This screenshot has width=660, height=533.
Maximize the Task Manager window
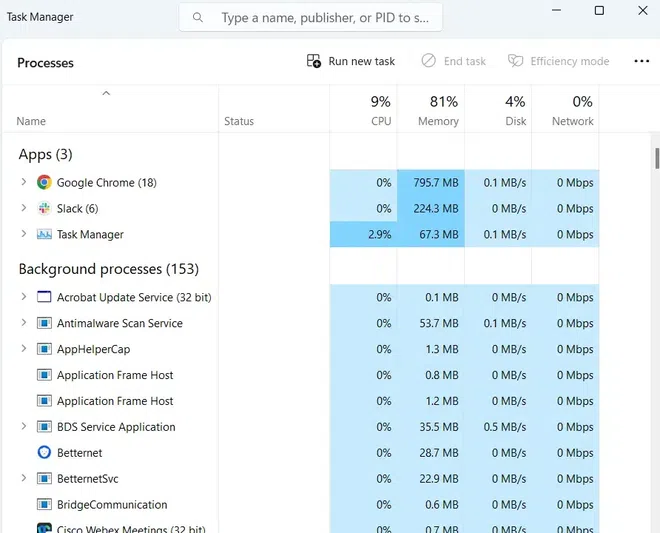pyautogui.click(x=599, y=10)
